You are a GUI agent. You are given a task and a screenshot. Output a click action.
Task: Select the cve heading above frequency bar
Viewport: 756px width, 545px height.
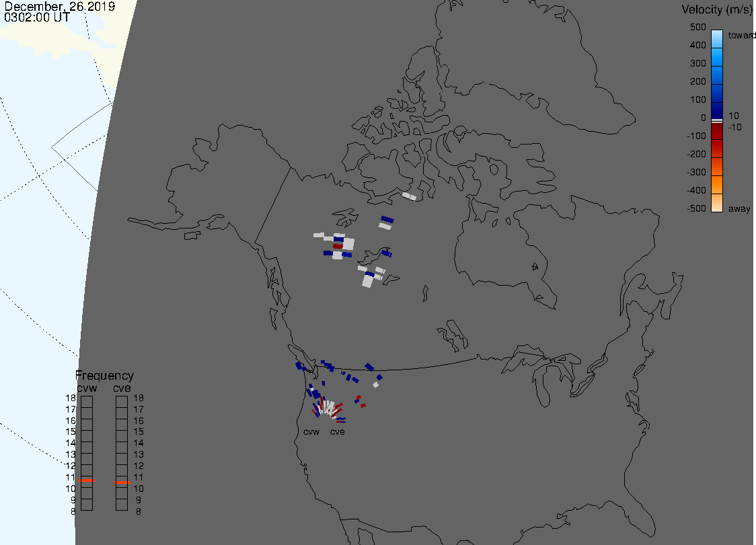pyautogui.click(x=122, y=388)
